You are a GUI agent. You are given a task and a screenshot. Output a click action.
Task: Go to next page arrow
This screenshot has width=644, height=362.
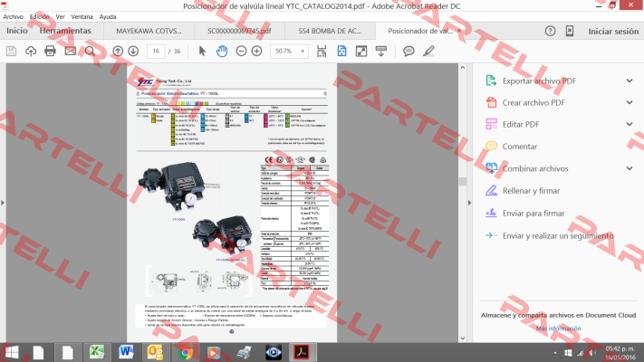click(x=133, y=52)
